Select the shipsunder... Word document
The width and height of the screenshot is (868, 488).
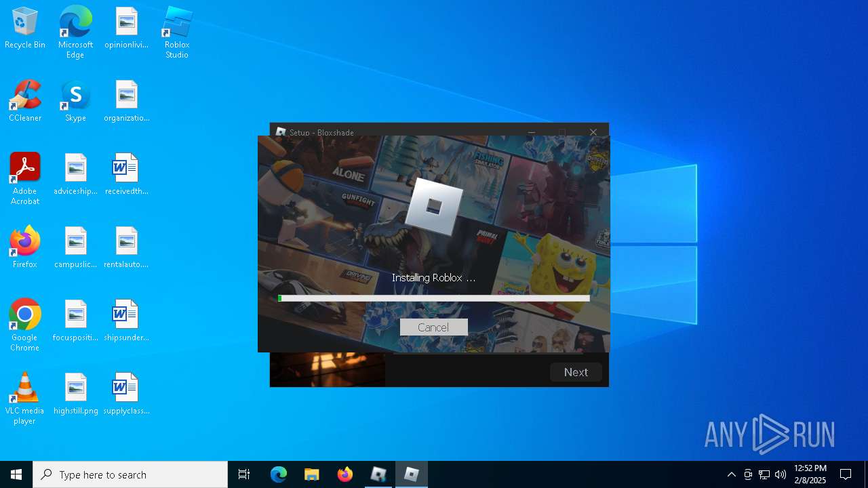(x=126, y=321)
